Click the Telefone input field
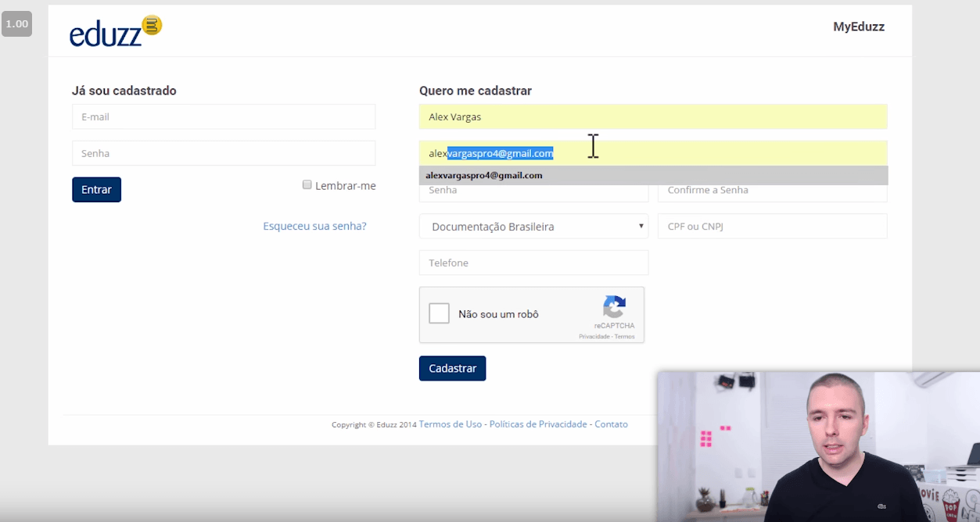 click(x=533, y=263)
